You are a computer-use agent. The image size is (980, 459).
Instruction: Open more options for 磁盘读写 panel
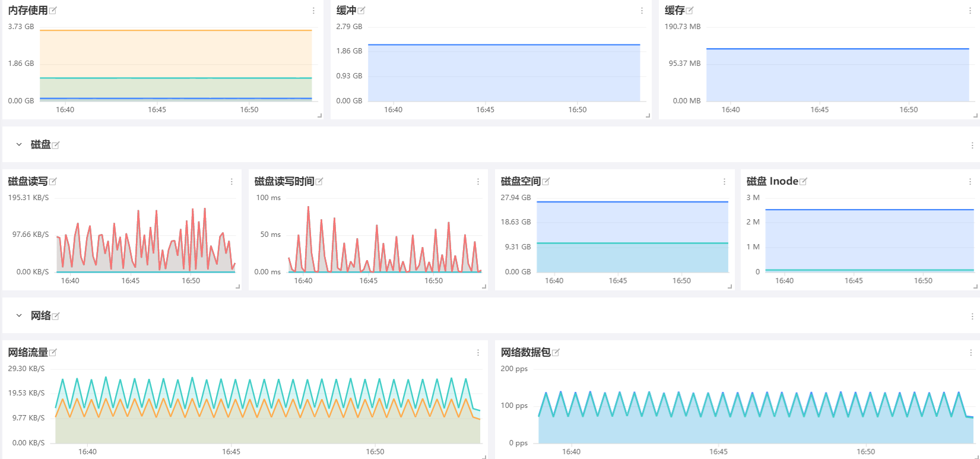pos(231,182)
